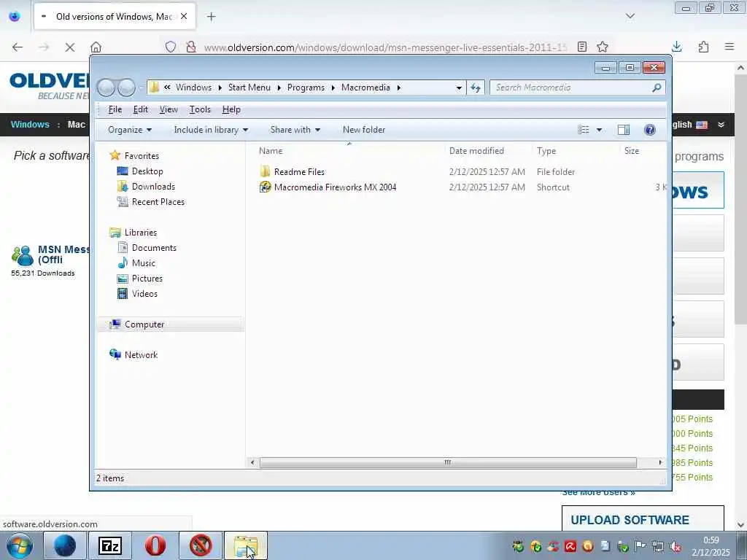Select Favorites in navigation pane
The height and width of the screenshot is (560, 747).
[x=142, y=156]
